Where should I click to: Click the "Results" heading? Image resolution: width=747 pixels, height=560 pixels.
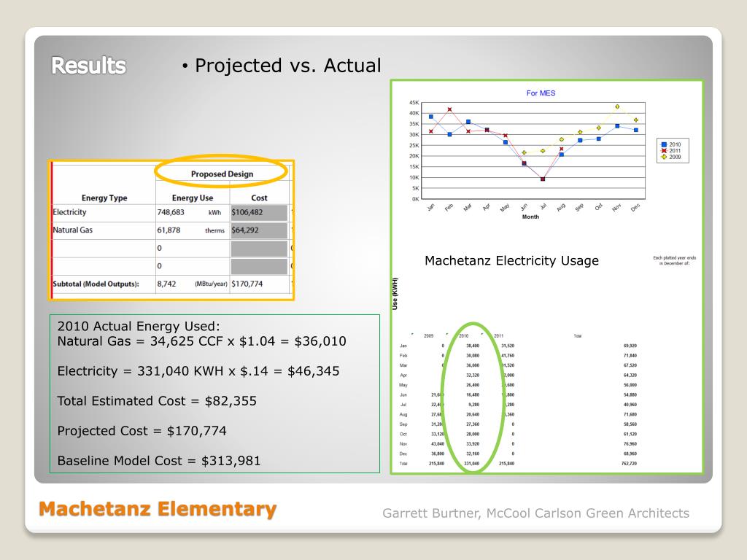point(88,66)
